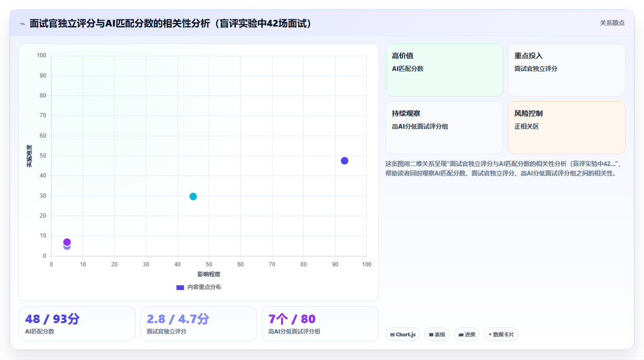Open the 重点投入 quadrant card
The image size is (644, 360).
(567, 70)
